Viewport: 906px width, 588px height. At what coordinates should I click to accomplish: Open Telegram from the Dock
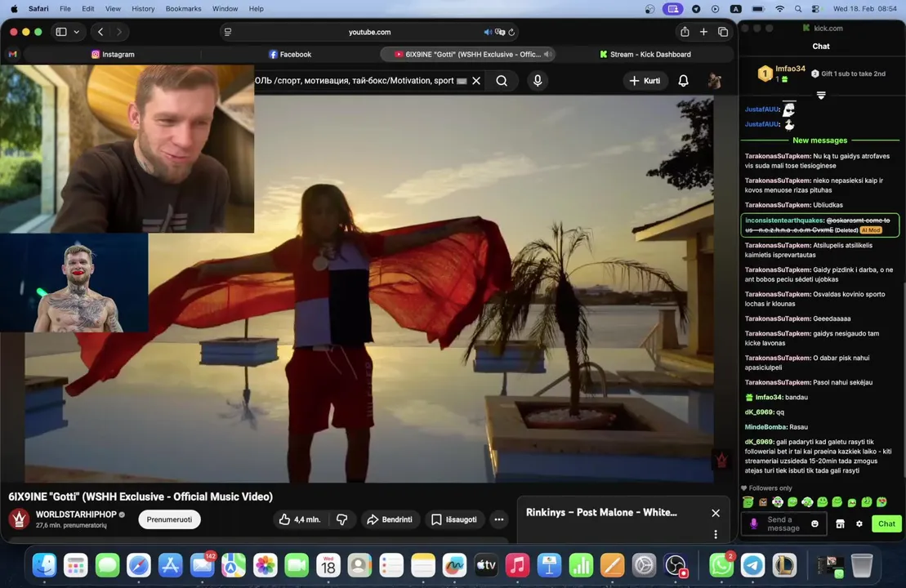click(x=752, y=565)
